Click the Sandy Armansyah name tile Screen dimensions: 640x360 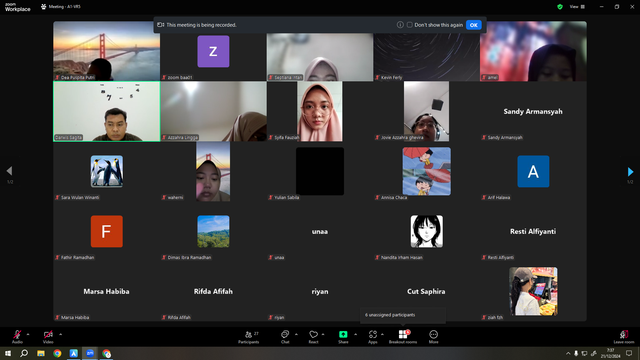click(533, 111)
